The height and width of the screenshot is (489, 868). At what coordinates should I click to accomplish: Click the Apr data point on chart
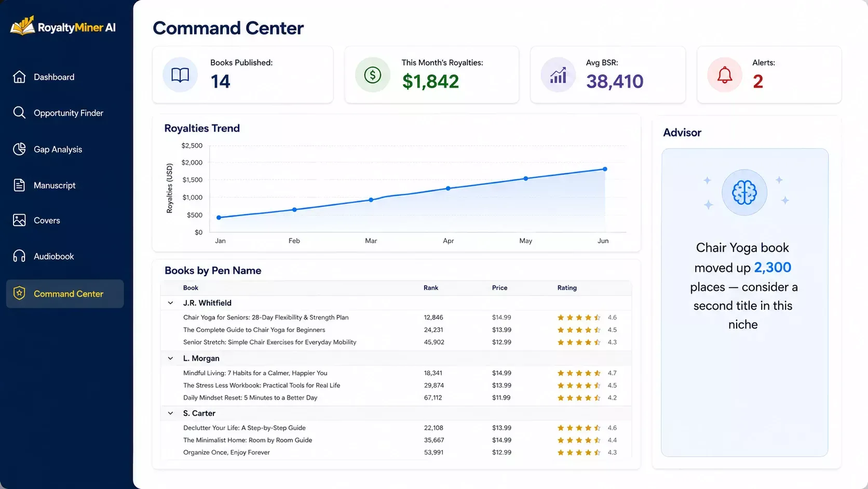click(x=449, y=189)
